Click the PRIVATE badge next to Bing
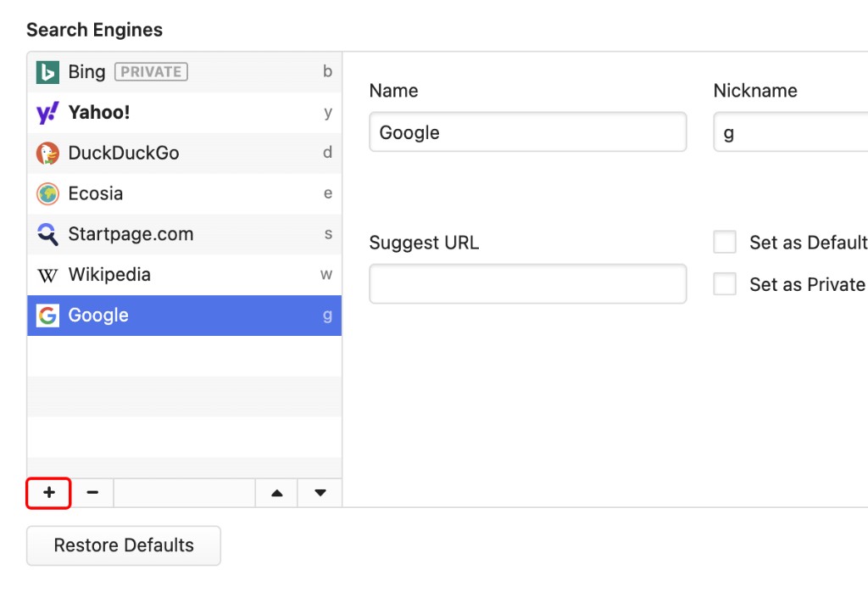The height and width of the screenshot is (598, 868). point(151,72)
